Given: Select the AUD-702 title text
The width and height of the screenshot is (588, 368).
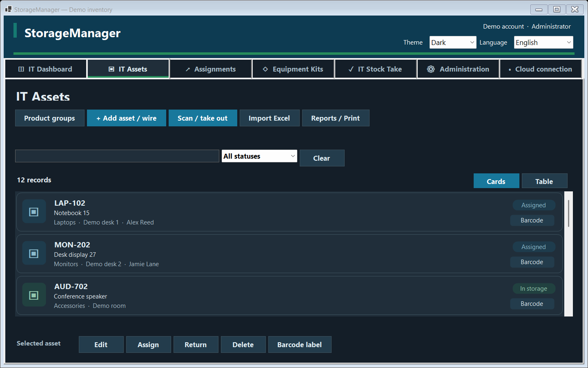Looking at the screenshot, I should point(71,287).
